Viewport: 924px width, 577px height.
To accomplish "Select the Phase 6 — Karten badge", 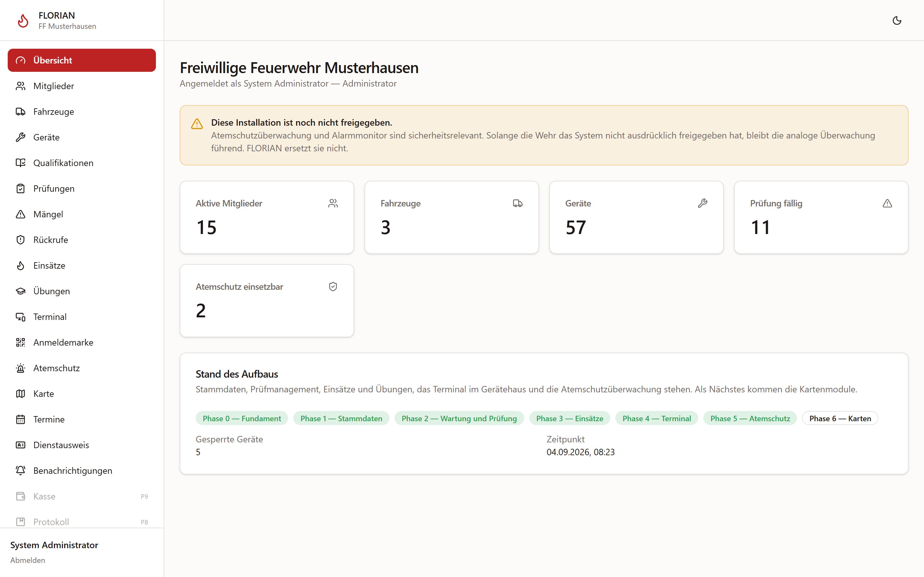I will (840, 418).
